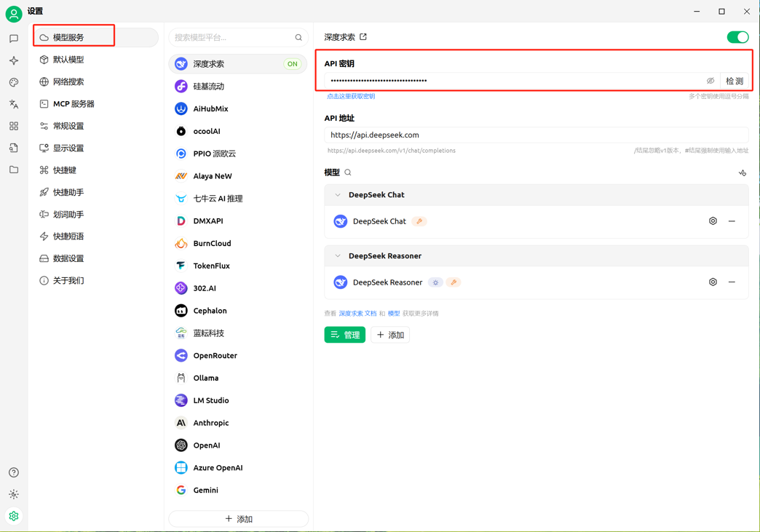This screenshot has height=532, width=760.
Task: Open 数据设置 page
Action: click(x=96, y=258)
